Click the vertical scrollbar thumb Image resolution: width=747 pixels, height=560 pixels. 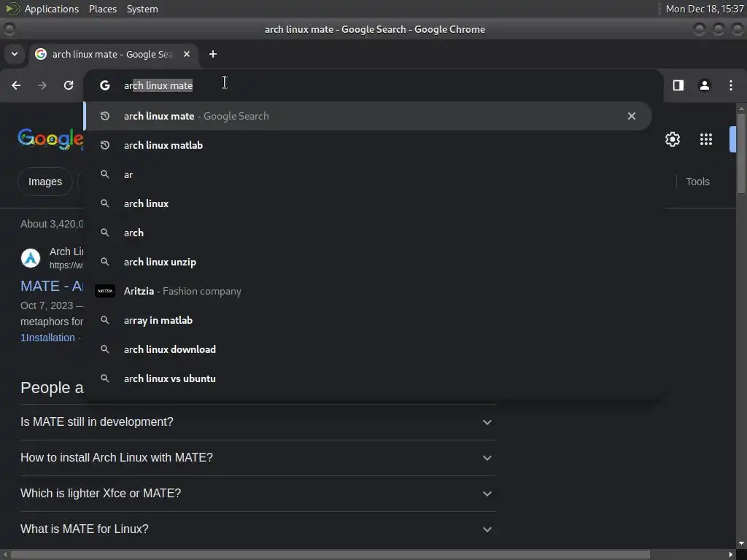click(x=741, y=153)
